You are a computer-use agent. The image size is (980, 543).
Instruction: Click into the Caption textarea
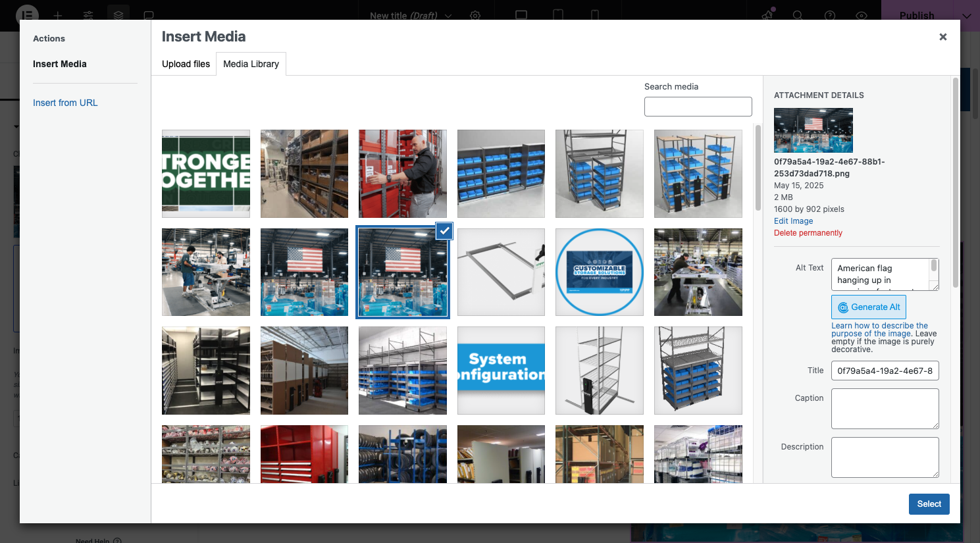(x=885, y=409)
